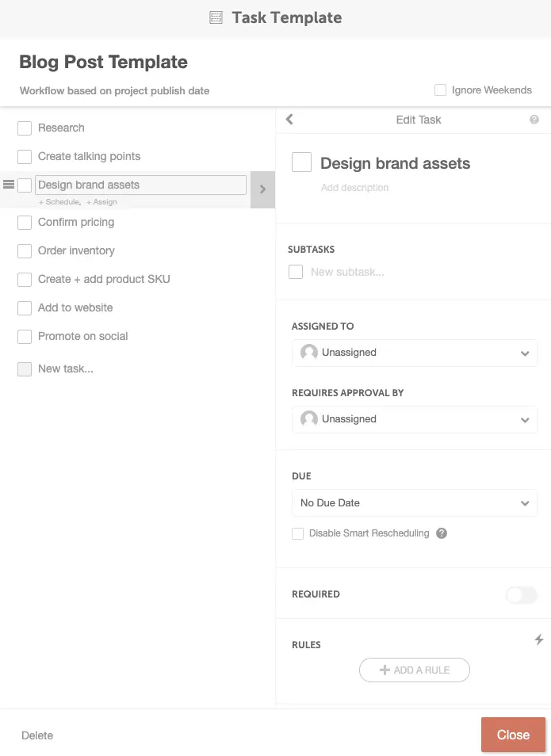
Task: Click the Task Template icon in title bar
Action: [216, 18]
